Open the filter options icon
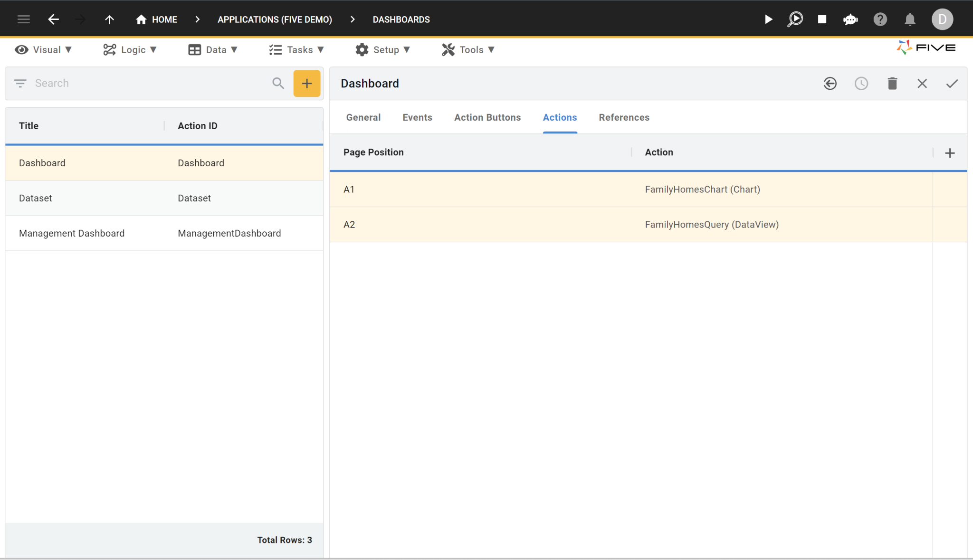 [20, 83]
